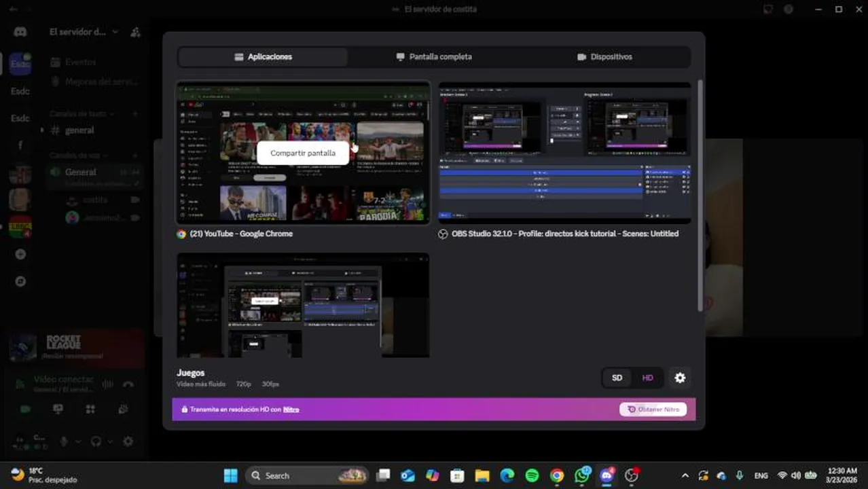
Task: Open Mejoras del servidor in sidebar
Action: 94,81
